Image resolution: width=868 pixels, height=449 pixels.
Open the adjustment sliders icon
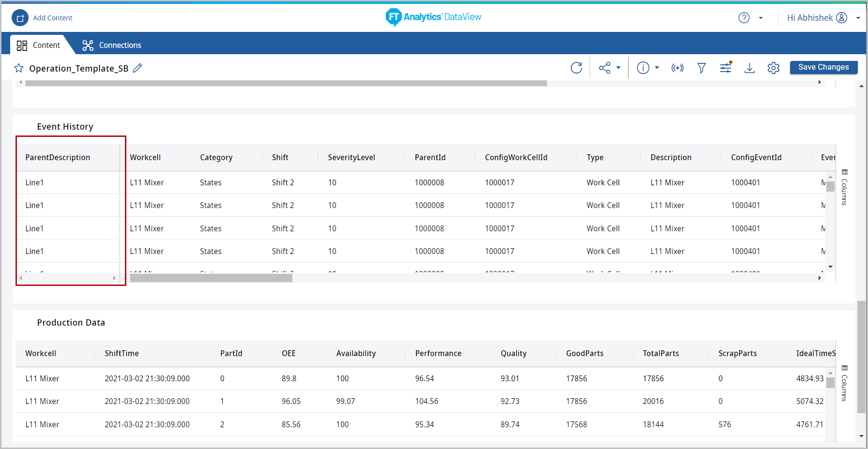(x=726, y=68)
